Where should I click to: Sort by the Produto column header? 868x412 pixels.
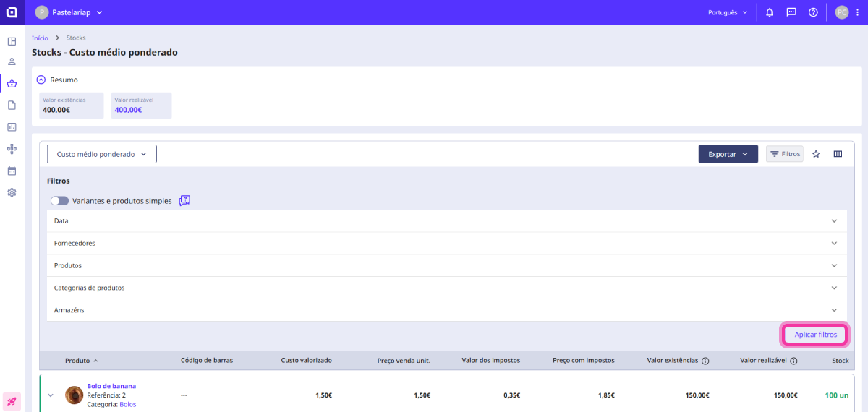pos(81,361)
